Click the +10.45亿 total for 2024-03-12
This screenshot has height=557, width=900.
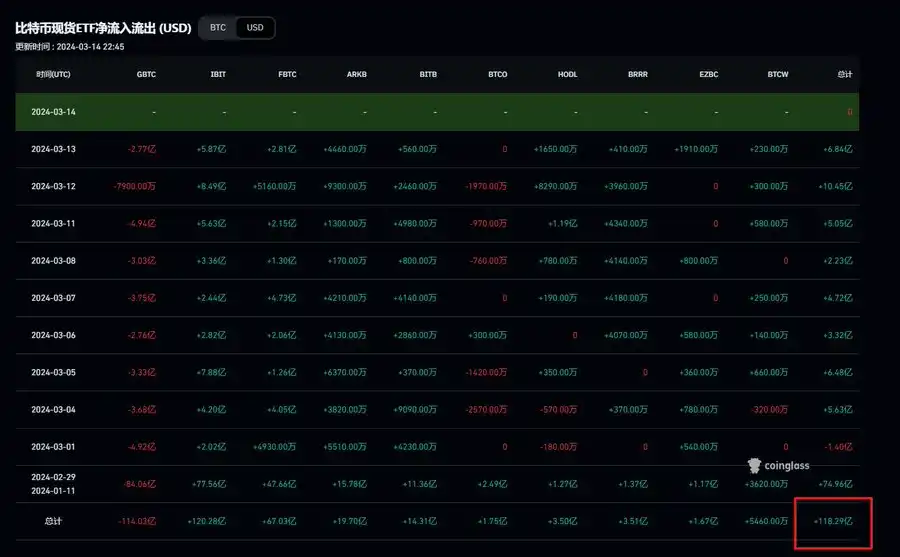pos(836,186)
